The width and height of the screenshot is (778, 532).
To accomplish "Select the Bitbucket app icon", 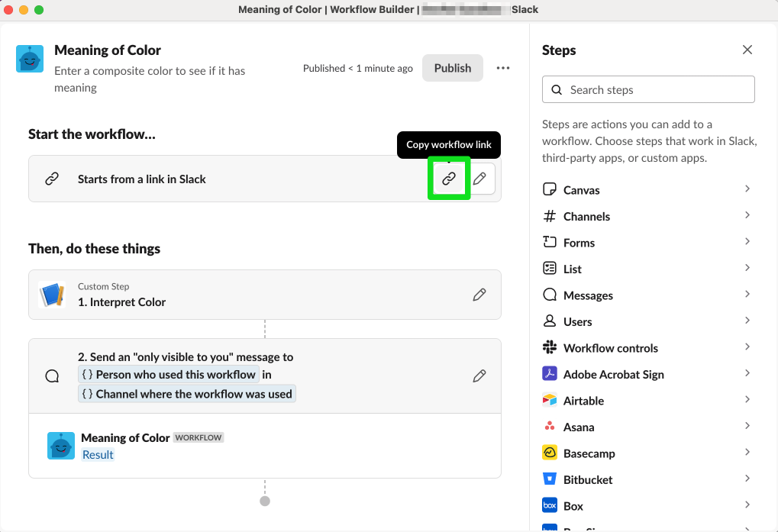I will 550,479.
